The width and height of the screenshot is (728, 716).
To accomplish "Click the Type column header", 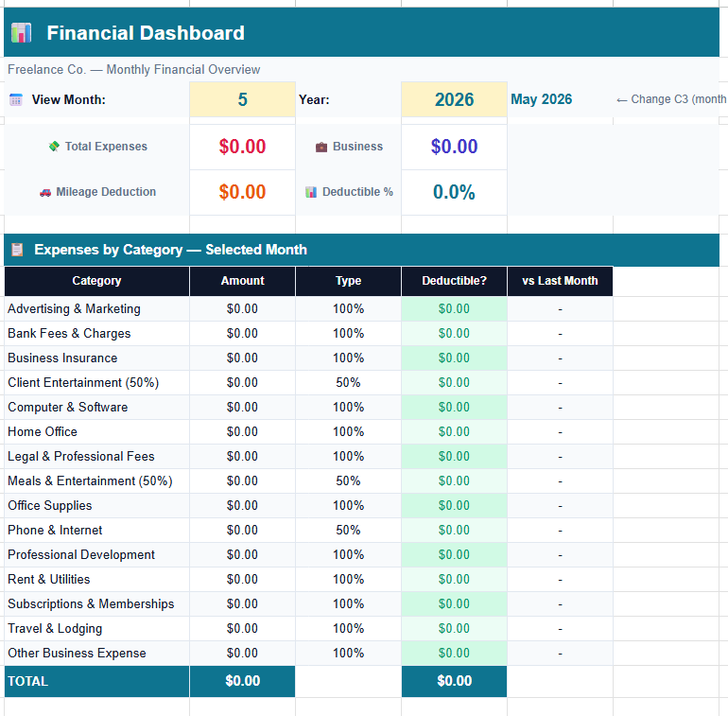I will [348, 281].
